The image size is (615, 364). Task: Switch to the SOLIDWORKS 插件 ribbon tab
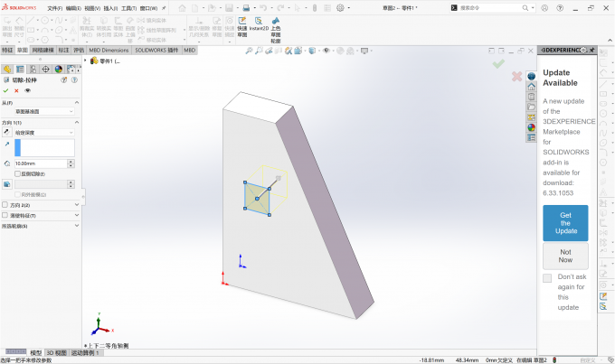click(156, 51)
